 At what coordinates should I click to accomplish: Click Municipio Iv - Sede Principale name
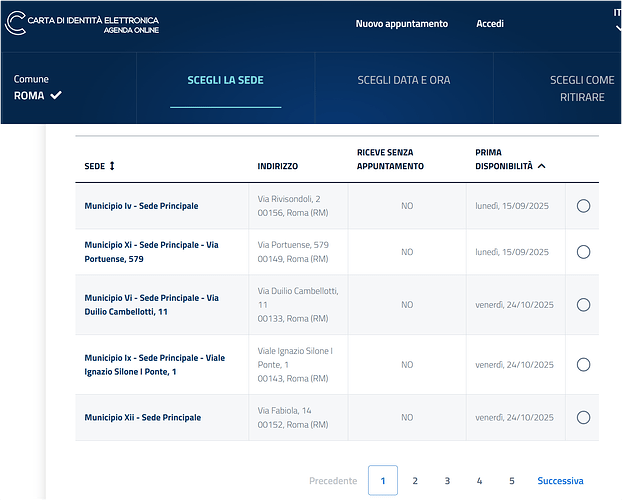[141, 206]
